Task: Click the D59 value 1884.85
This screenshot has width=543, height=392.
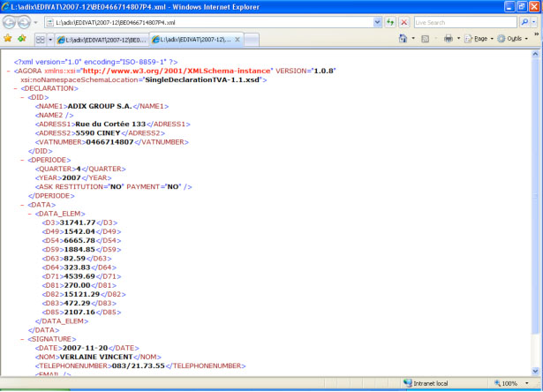Action: (79, 250)
